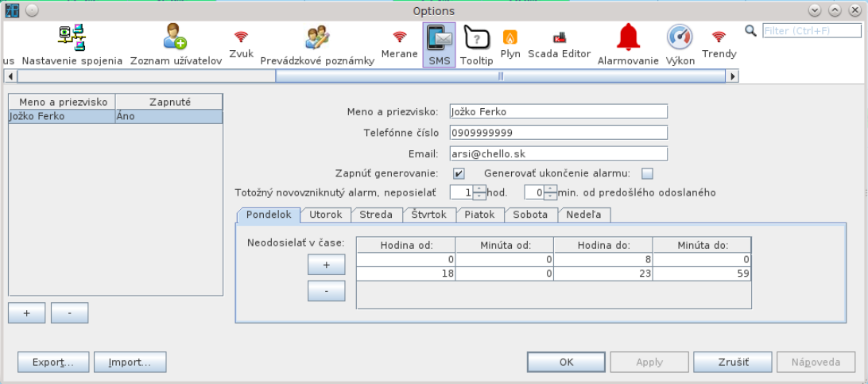Switch to the Sobota tab

(530, 215)
